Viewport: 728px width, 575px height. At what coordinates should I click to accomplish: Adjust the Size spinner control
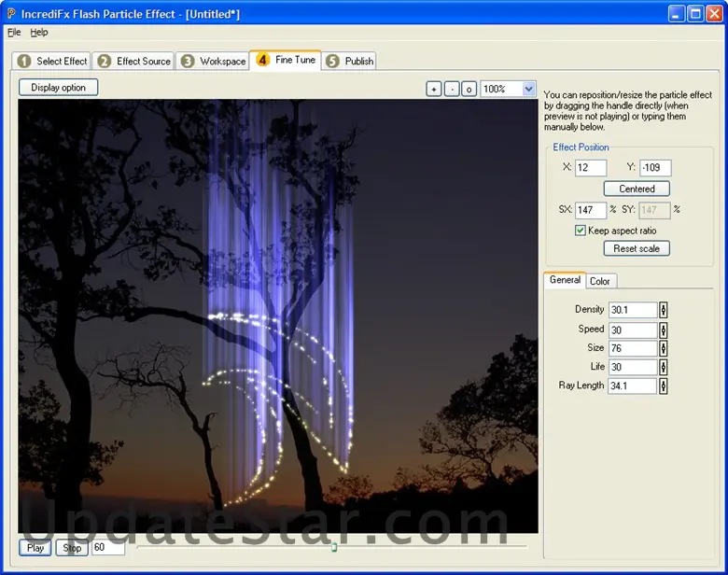[x=664, y=348]
